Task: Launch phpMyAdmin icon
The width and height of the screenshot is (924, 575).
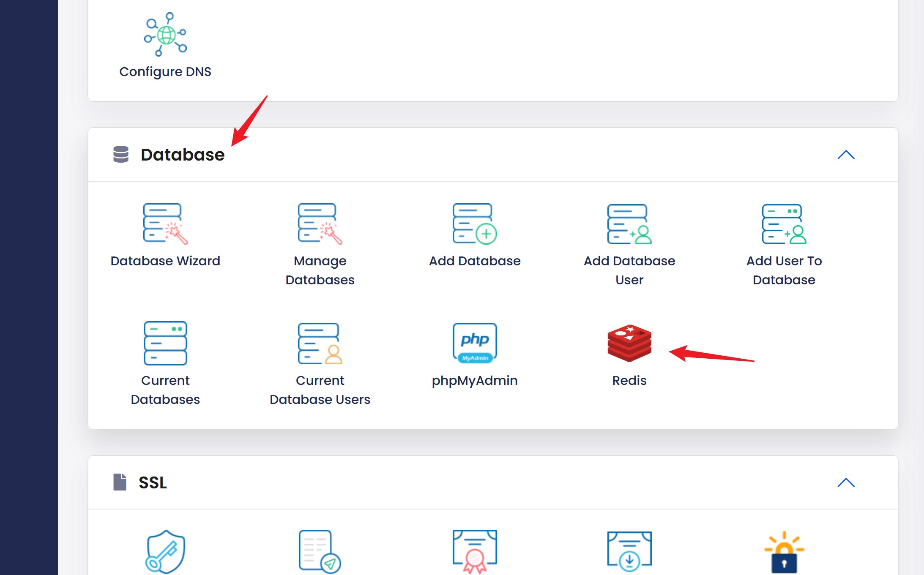Action: point(475,343)
